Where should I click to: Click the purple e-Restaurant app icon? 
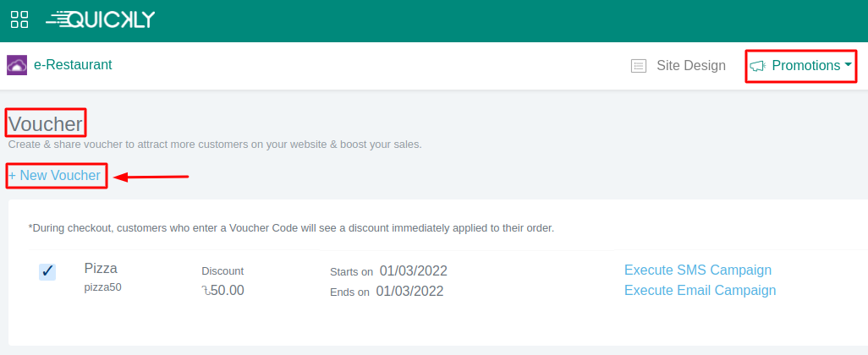point(17,65)
